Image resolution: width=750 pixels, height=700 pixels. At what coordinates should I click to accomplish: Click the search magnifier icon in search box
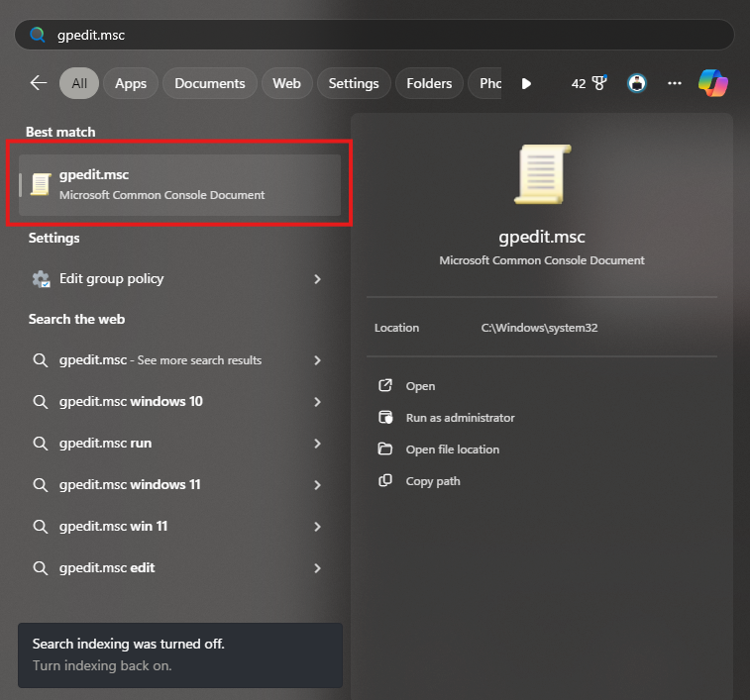point(38,35)
